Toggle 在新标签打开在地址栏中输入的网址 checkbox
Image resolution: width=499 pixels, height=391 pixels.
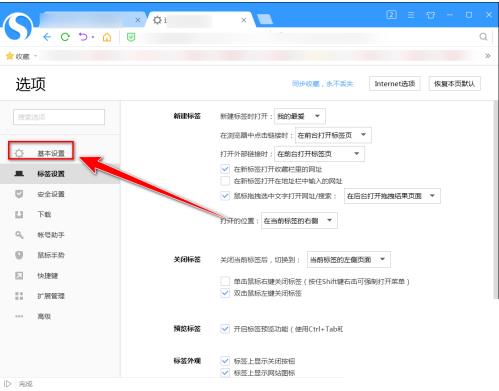[225, 181]
